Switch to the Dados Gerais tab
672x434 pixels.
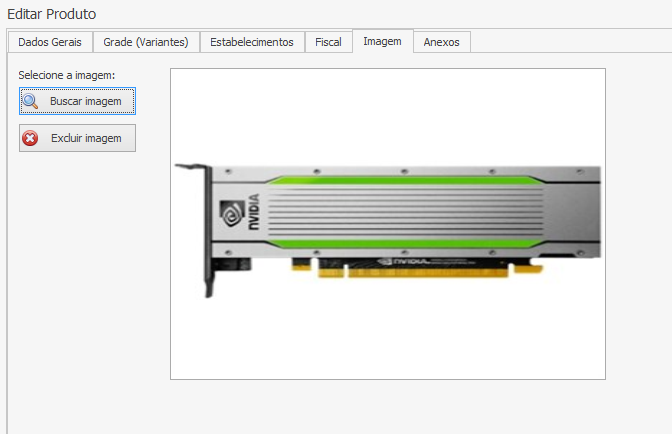point(50,42)
